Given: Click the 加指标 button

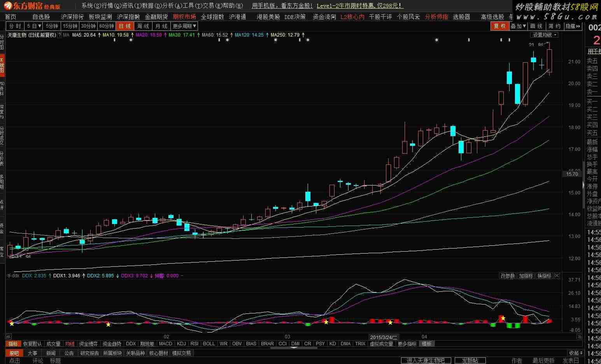Looking at the screenshot, I should coord(526,276).
